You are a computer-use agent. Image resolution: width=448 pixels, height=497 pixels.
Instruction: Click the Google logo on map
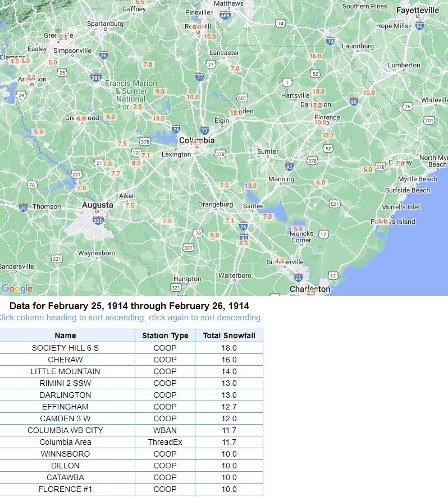(17, 288)
